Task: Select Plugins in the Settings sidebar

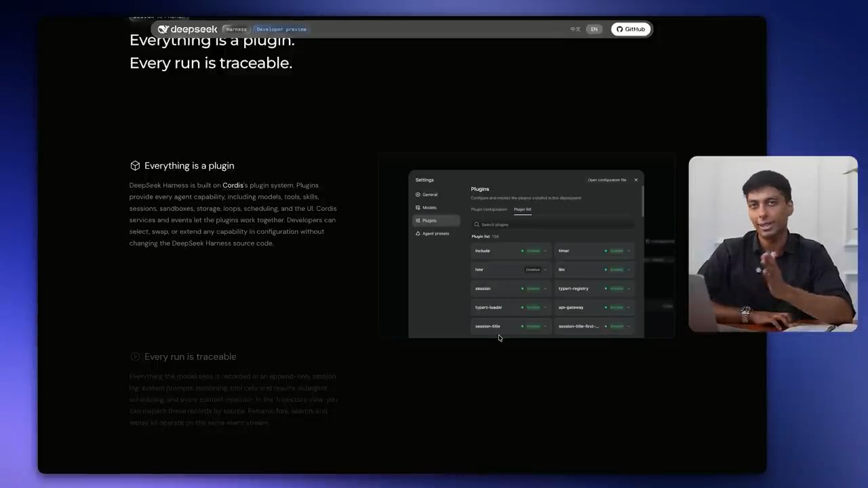Action: pyautogui.click(x=436, y=220)
